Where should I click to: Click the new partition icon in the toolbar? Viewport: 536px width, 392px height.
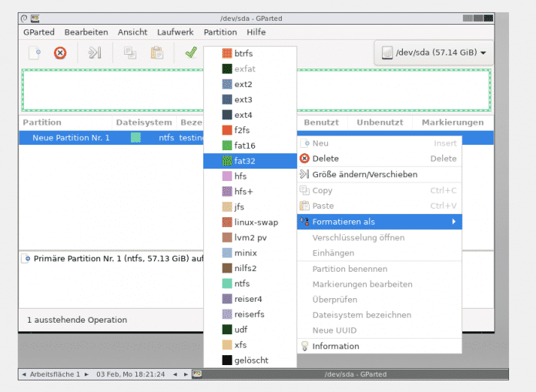[34, 53]
